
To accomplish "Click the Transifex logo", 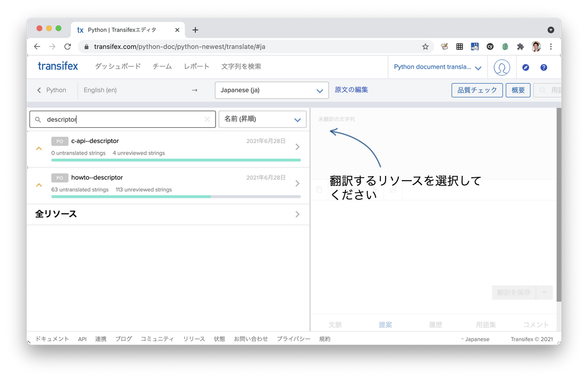I will [58, 66].
